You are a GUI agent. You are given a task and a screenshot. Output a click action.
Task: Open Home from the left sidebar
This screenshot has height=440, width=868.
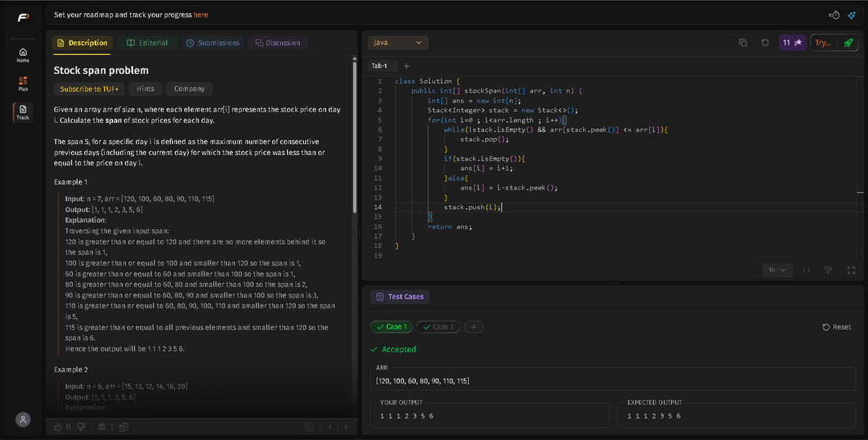tap(23, 55)
